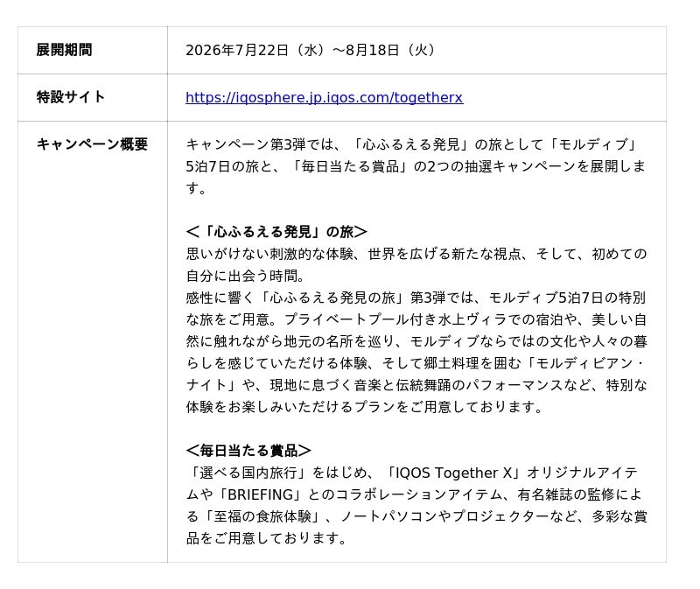The width and height of the screenshot is (700, 589).
Task: Click the 展開期間 row header
Action: tap(64, 50)
